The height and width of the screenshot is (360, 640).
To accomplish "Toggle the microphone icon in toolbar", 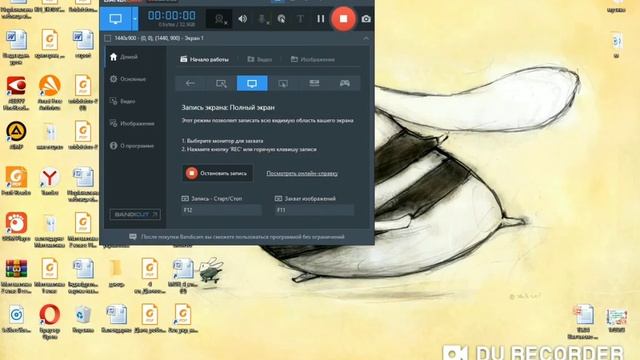I will pos(262,19).
